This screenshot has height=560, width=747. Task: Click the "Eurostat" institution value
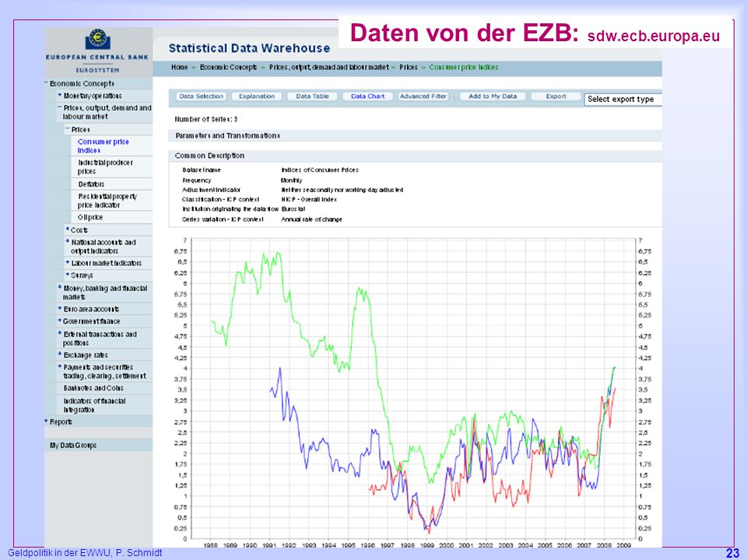click(293, 209)
